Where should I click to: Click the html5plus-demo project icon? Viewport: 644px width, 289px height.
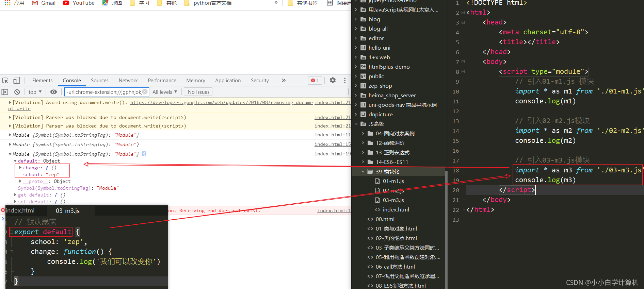(363, 67)
